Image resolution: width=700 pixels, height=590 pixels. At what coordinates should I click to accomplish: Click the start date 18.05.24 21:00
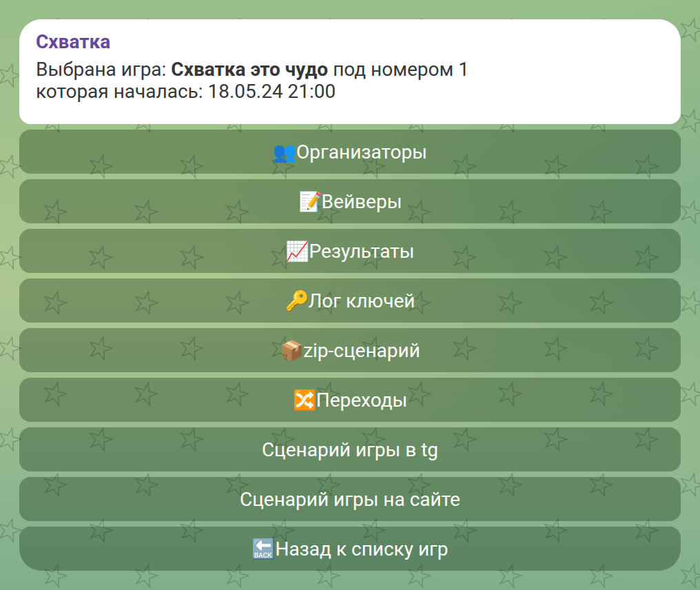[271, 92]
